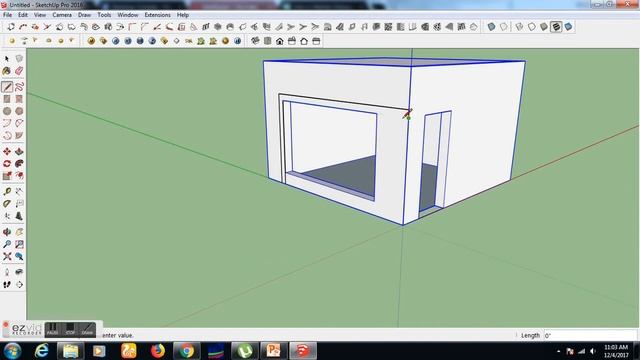Switch to Wireframe style
This screenshot has height=360, width=640.
point(519,27)
